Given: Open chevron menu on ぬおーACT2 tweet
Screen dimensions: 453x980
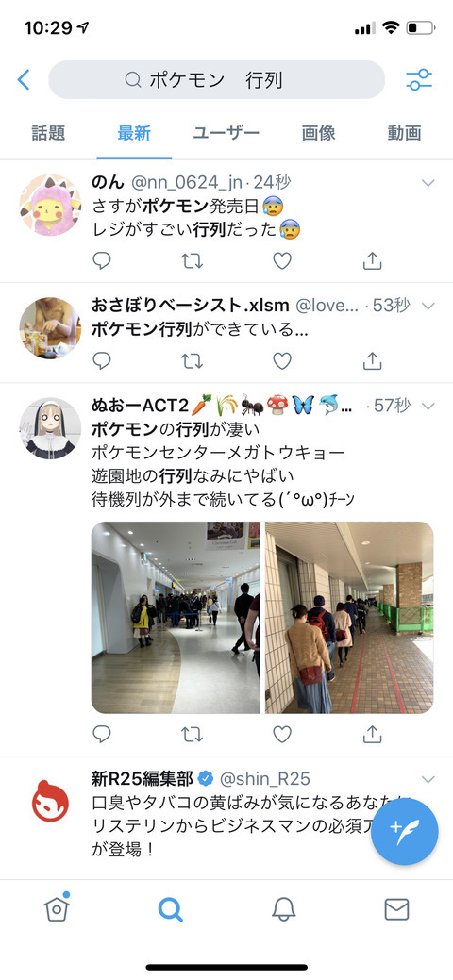Looking at the screenshot, I should point(428,407).
